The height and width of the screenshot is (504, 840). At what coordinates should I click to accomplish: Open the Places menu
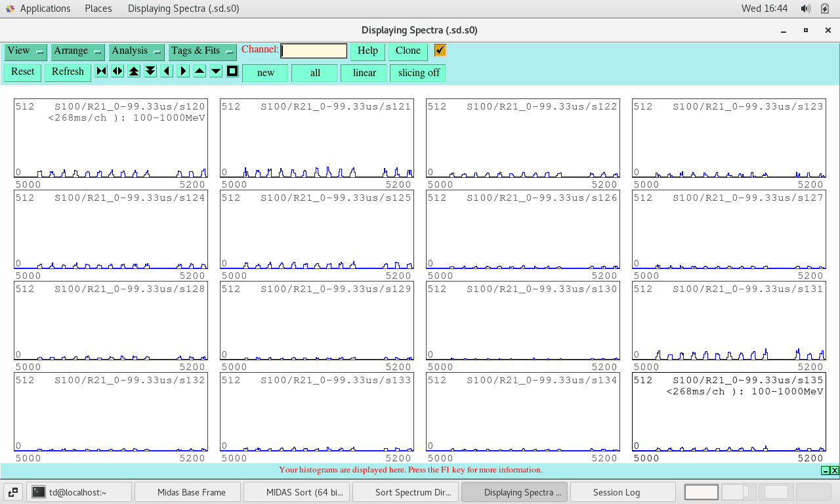pos(98,9)
